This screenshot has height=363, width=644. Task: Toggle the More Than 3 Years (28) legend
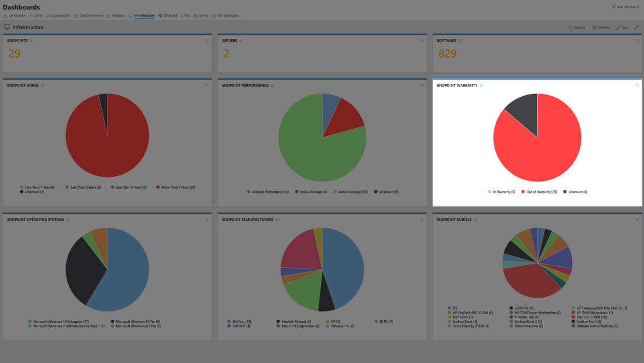[x=176, y=187]
